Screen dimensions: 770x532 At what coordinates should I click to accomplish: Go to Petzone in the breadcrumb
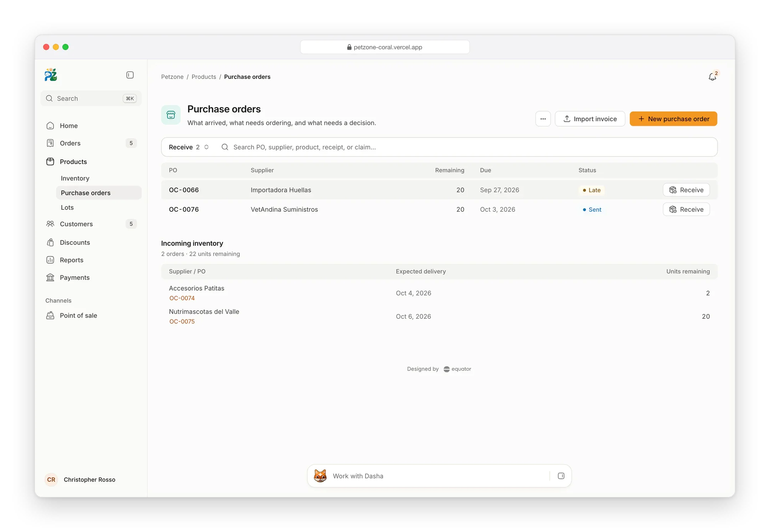click(x=172, y=77)
